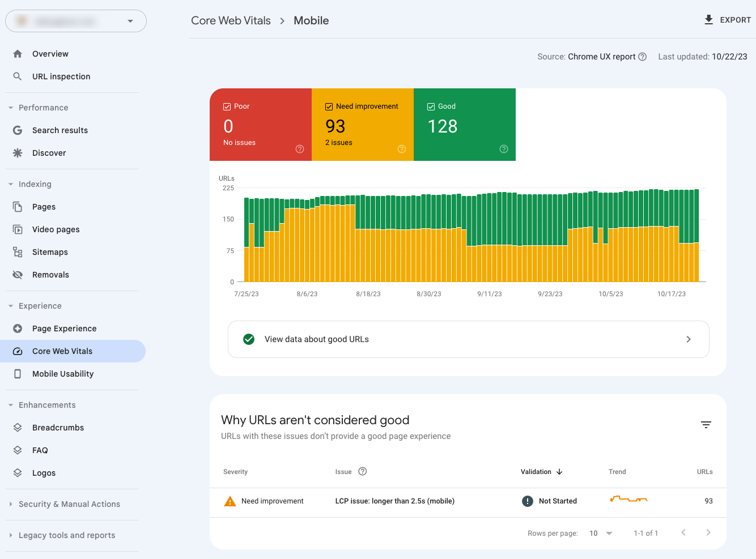Click the warning triangle in issue row
Screen dimensions: 756x559
230,501
